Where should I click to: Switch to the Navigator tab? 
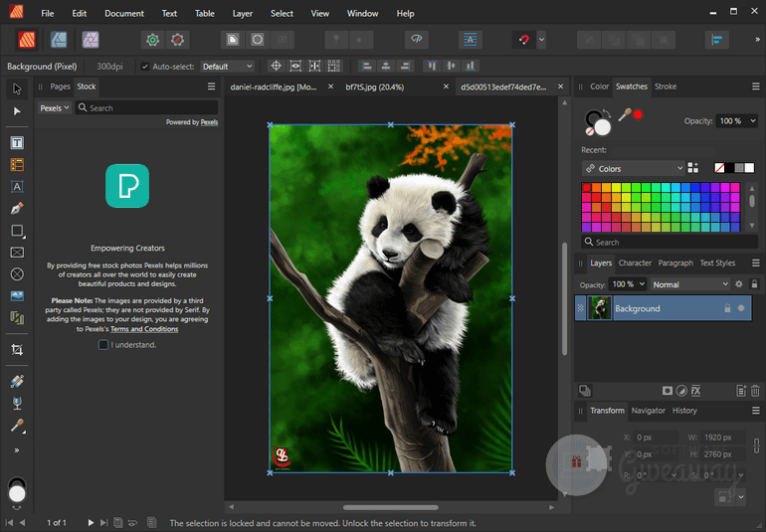click(649, 411)
